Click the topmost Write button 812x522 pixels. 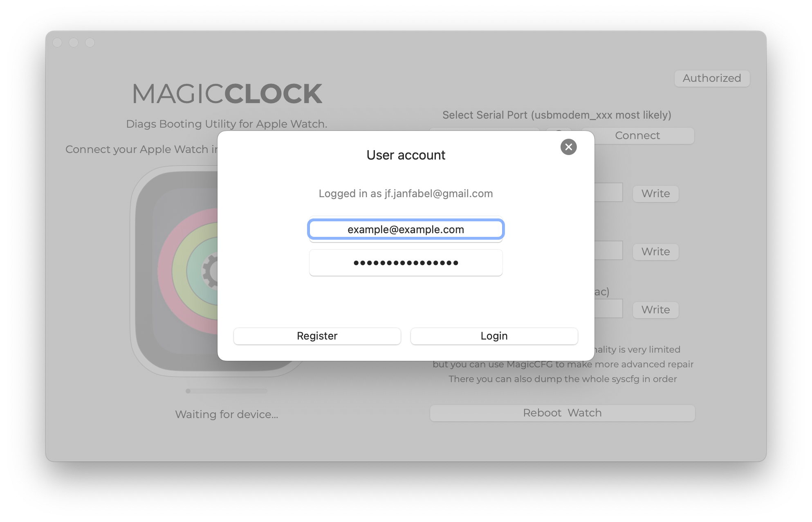(x=655, y=193)
